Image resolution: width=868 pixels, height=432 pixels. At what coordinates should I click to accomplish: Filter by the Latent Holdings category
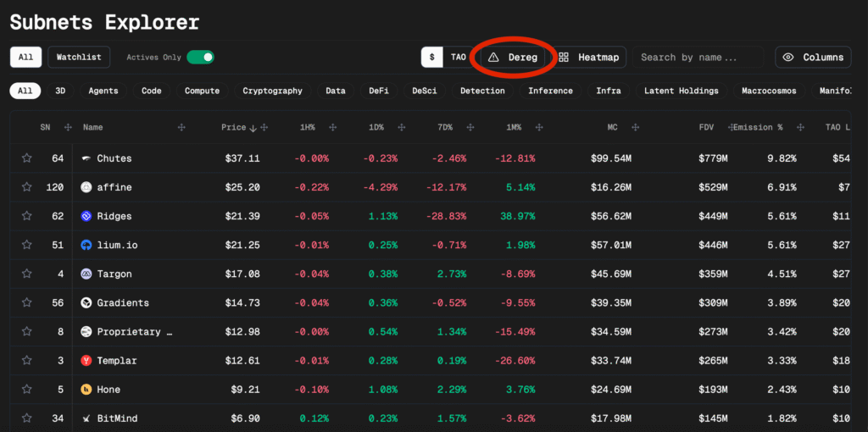pyautogui.click(x=681, y=91)
